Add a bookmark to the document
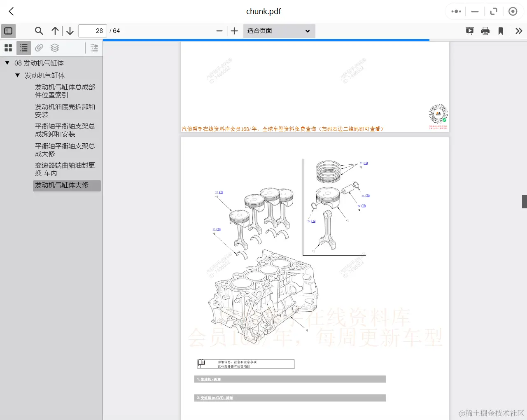Viewport: 527px width, 420px height. coord(501,30)
